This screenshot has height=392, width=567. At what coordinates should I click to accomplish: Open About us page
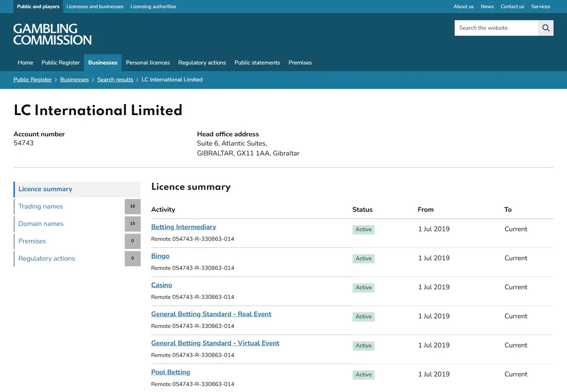(x=464, y=6)
